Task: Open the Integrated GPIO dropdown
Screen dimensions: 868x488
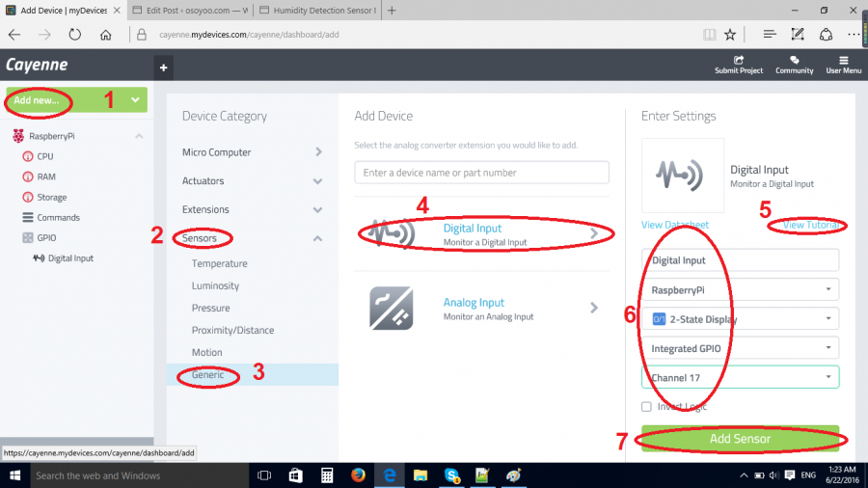Action: click(740, 347)
